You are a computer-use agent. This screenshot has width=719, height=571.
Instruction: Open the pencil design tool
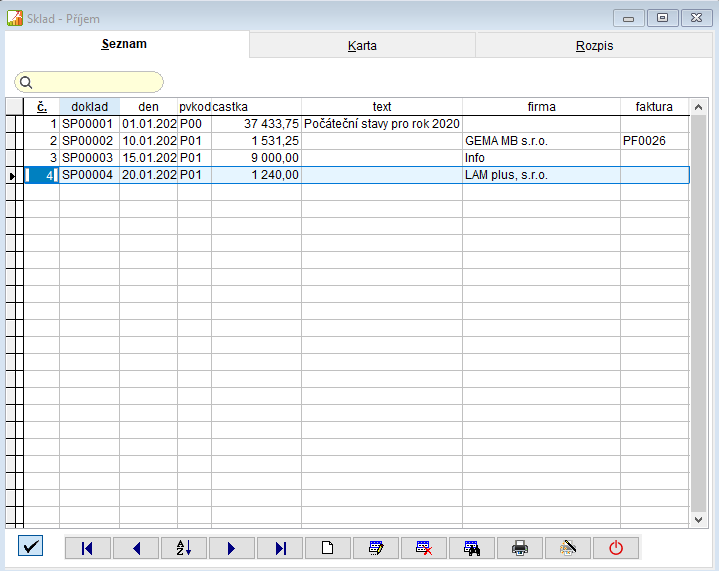point(568,548)
